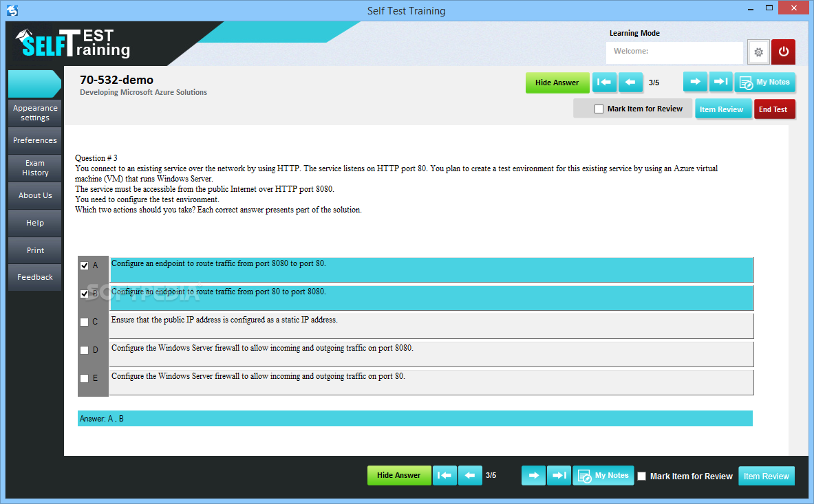The height and width of the screenshot is (504, 814).
Task: Jump to first question from bottom bar
Action: (x=445, y=476)
